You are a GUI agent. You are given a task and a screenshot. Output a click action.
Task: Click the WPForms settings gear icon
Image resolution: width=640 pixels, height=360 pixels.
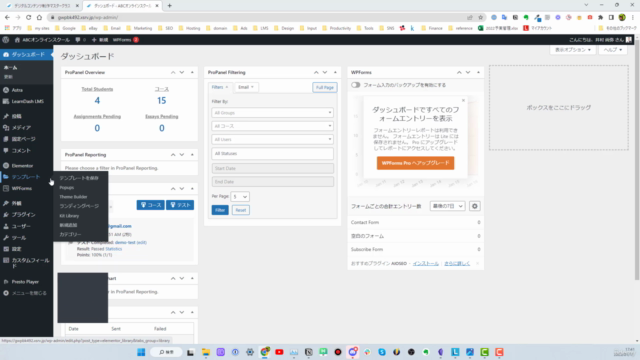474,206
